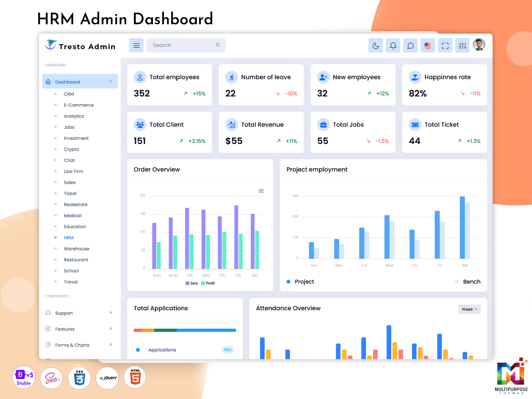Viewport: 532px width, 399px height.
Task: Click the Support headset icon
Action: coord(48,313)
